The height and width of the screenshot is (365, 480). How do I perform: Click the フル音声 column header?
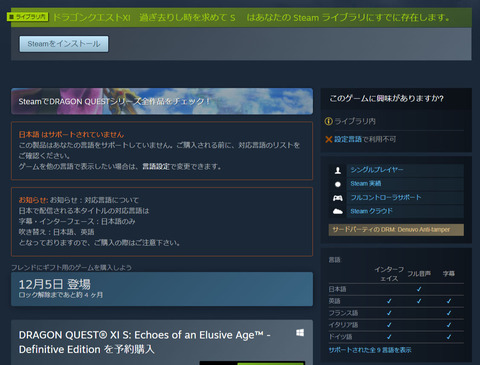tap(419, 274)
